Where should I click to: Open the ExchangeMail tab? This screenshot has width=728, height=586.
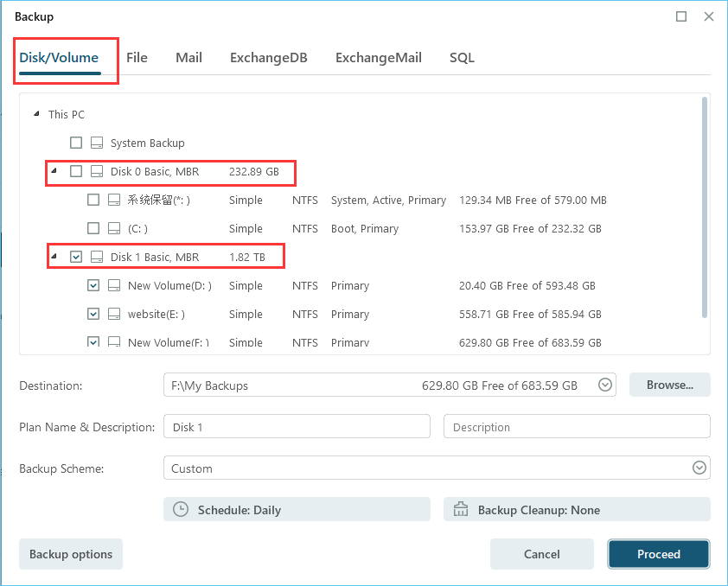[x=378, y=58]
